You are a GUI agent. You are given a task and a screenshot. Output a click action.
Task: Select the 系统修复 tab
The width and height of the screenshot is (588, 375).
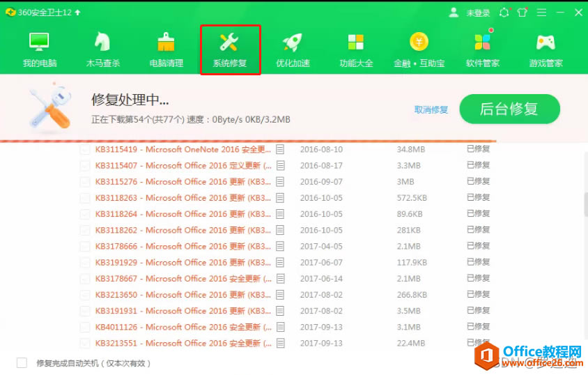(x=230, y=50)
